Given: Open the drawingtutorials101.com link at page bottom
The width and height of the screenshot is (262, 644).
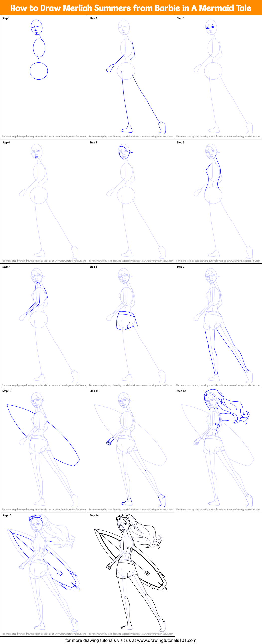Looking at the screenshot, I should pos(131,640).
